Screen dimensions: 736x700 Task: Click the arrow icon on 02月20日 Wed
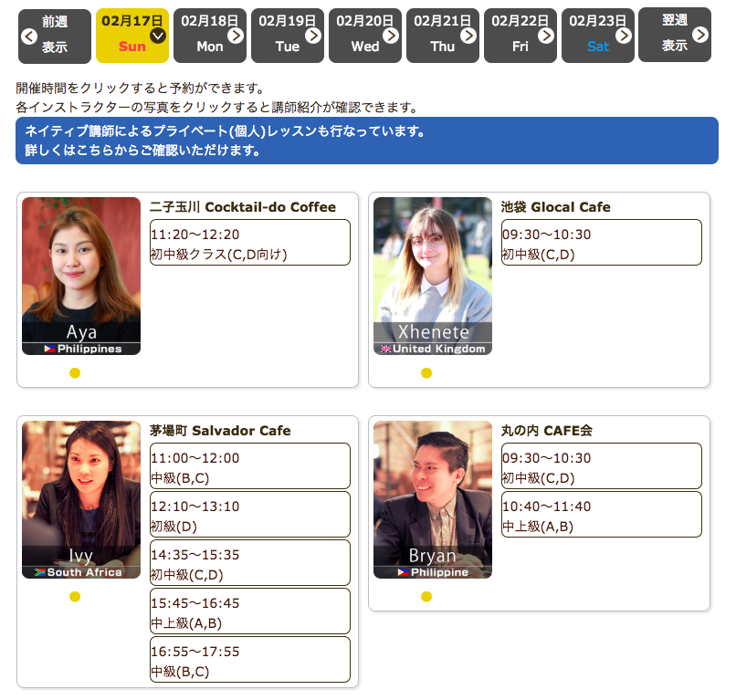(x=391, y=36)
